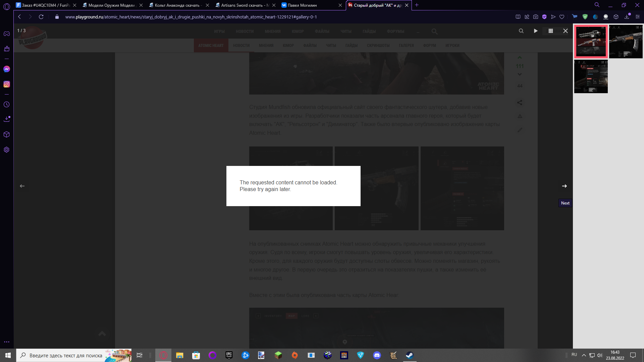Viewport: 644px width, 362px height.
Task: Show hidden tray icons chevron
Action: pos(584,355)
